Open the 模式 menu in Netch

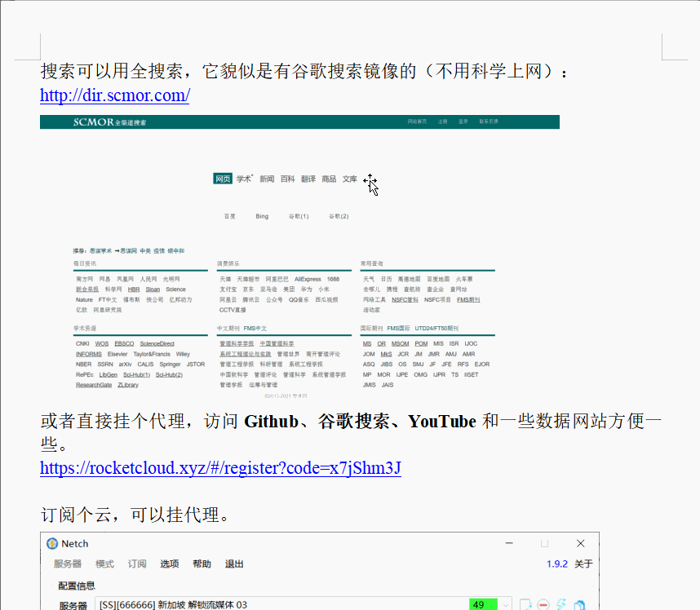(x=105, y=564)
